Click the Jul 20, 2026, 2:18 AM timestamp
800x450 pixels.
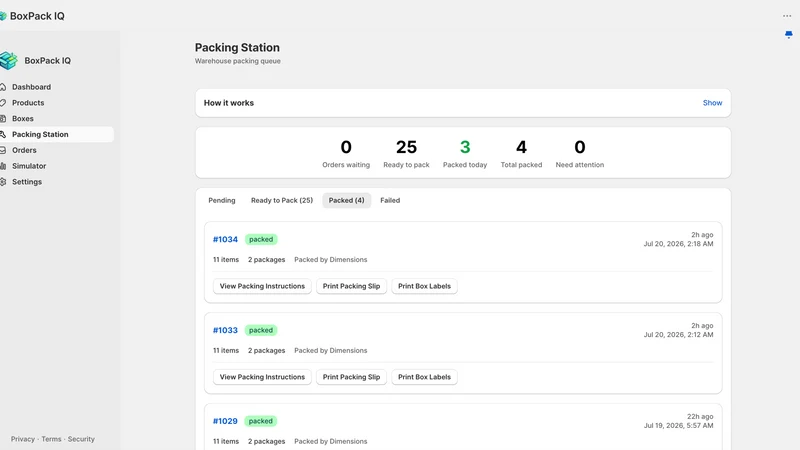pos(678,244)
